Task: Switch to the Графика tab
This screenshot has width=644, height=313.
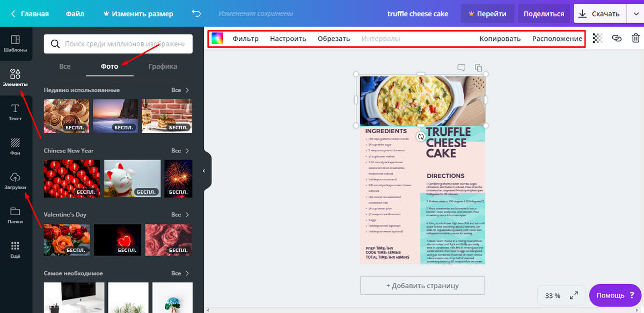Action: coord(163,67)
